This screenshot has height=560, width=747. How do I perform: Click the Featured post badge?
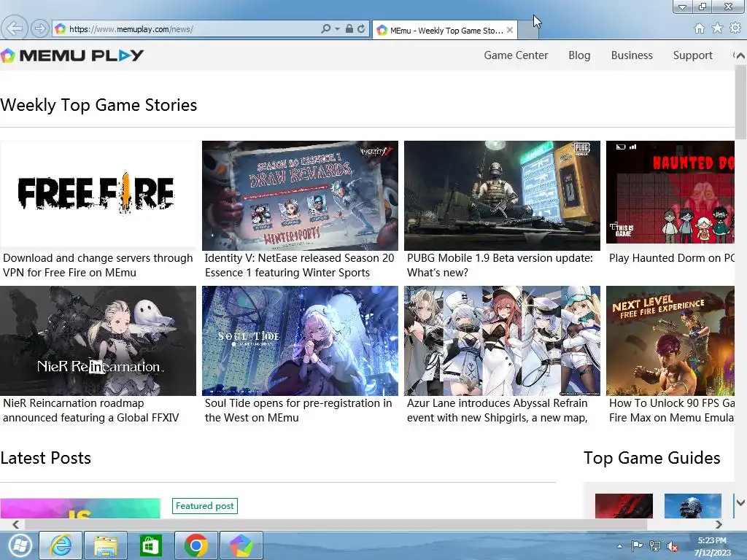click(x=205, y=506)
